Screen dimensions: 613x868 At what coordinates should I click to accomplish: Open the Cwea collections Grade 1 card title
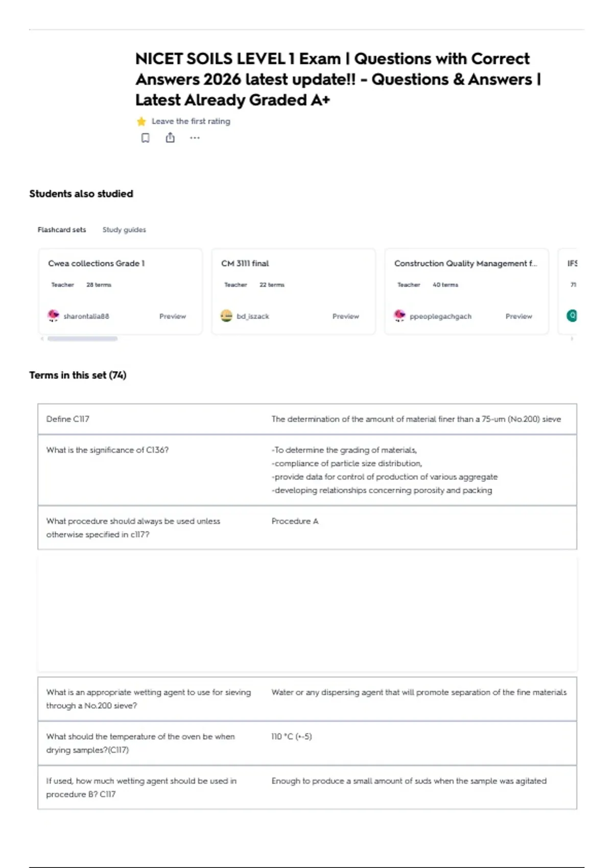point(97,263)
